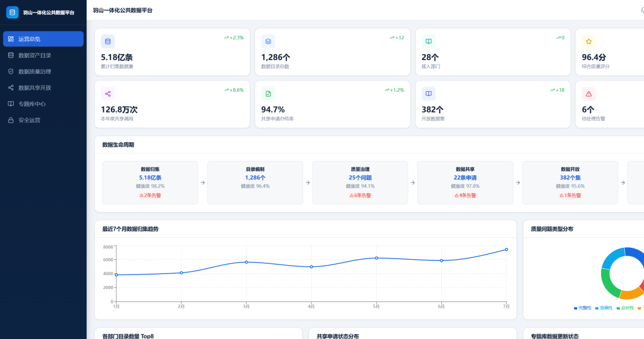644x339 pixels.
Task: Click the book icon for 专题库中心
Action: (11, 104)
